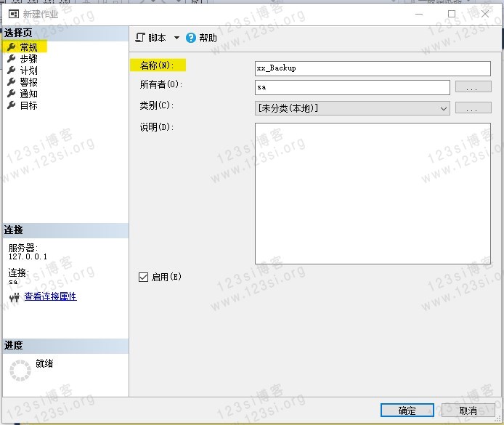Select the 目标 page
504x425 pixels.
coord(29,105)
